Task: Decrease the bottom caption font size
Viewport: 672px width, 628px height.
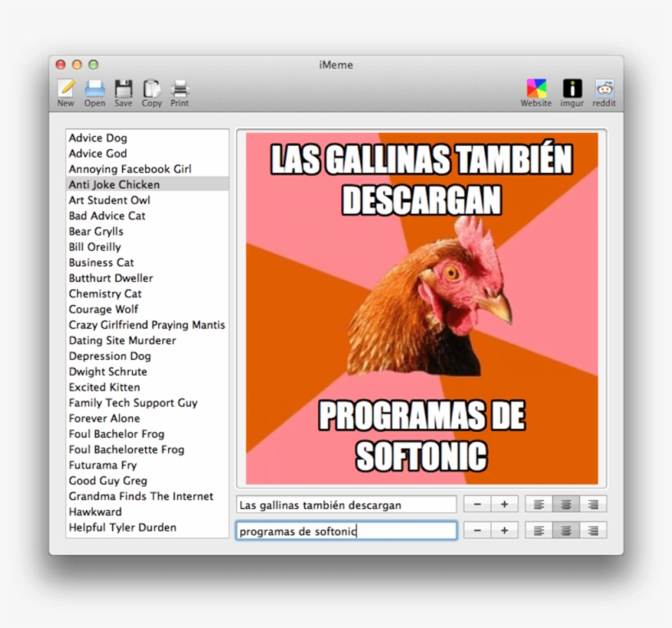Action: (x=477, y=530)
